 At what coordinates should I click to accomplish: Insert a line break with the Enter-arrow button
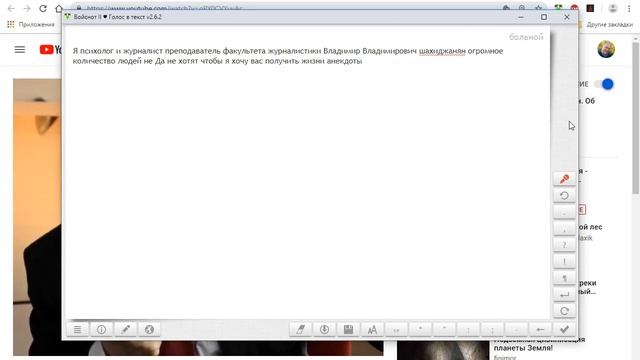(564, 294)
